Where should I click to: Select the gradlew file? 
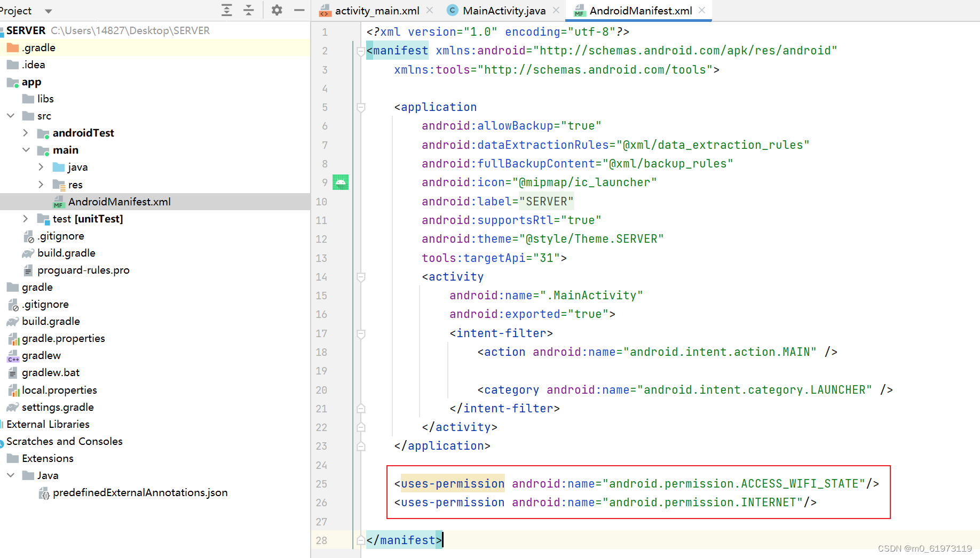point(155,355)
